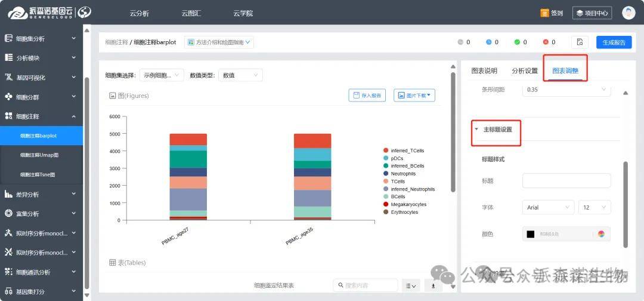
Task: Click the 签到 check-in icon
Action: pos(544,13)
